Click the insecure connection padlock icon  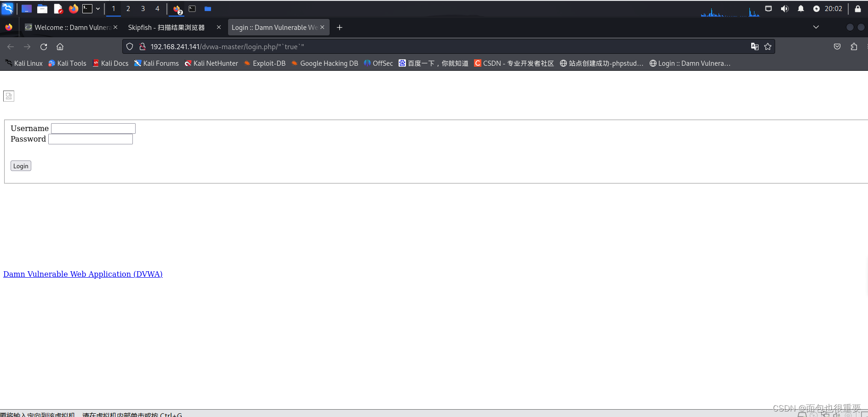click(x=143, y=46)
